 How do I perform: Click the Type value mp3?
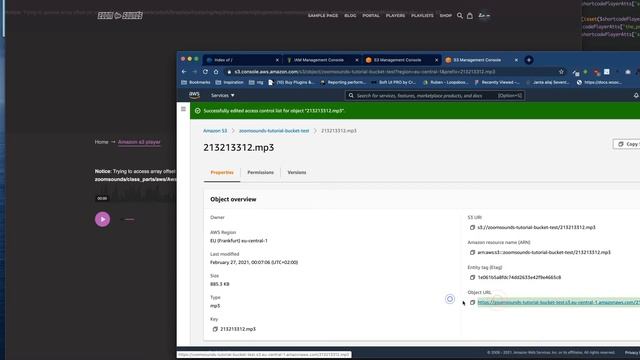215,306
